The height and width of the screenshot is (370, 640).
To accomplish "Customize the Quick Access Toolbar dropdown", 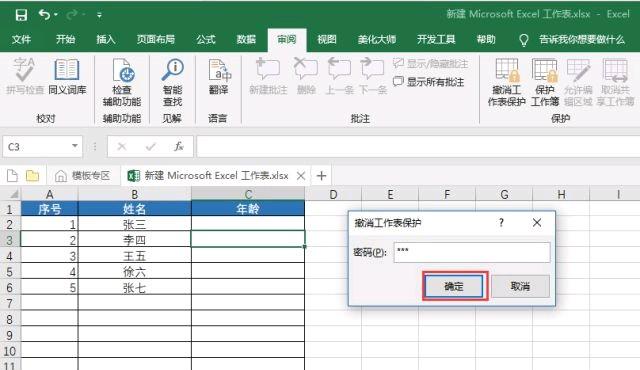I will [x=99, y=16].
